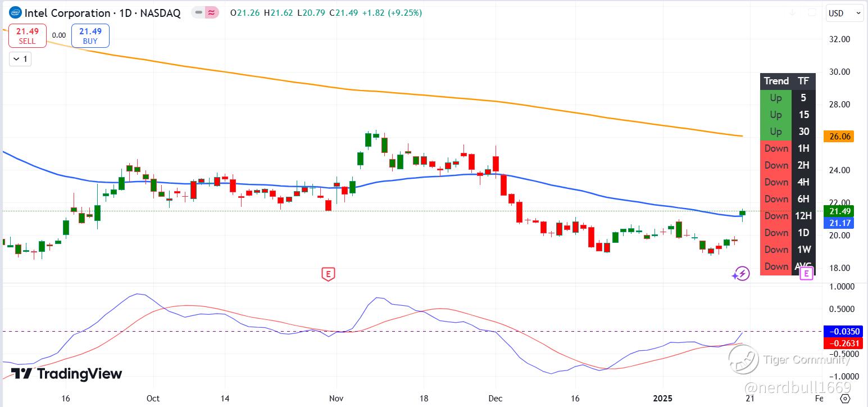
Task: Click the Oct label on time axis
Action: (x=153, y=399)
